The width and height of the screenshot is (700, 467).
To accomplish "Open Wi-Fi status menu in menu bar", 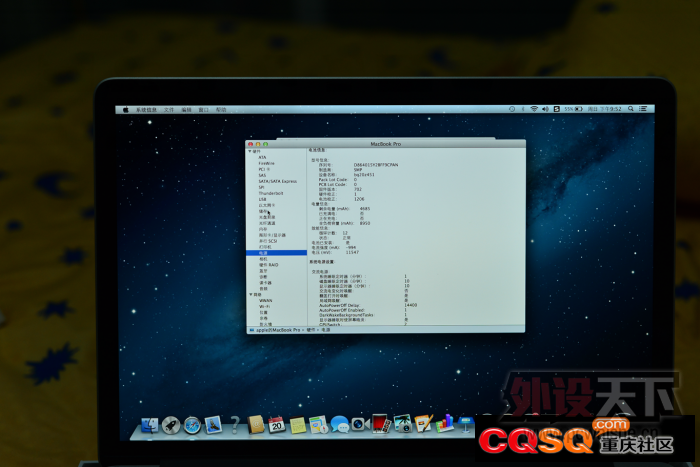I will [x=534, y=109].
